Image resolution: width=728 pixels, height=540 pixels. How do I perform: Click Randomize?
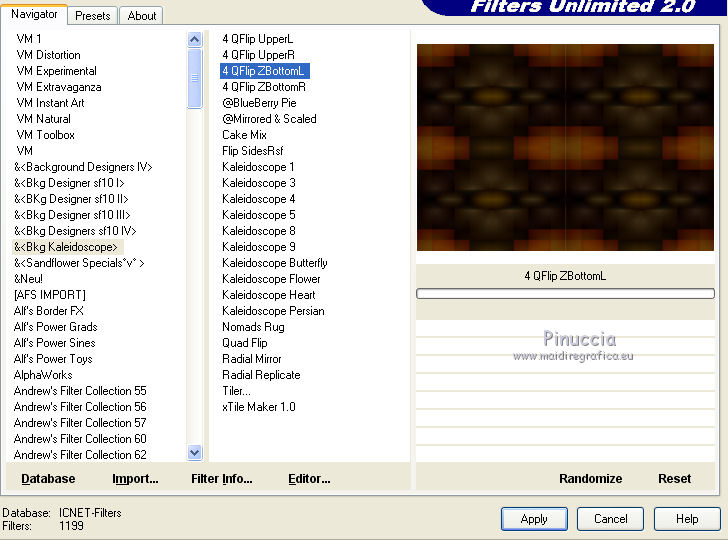click(590, 479)
